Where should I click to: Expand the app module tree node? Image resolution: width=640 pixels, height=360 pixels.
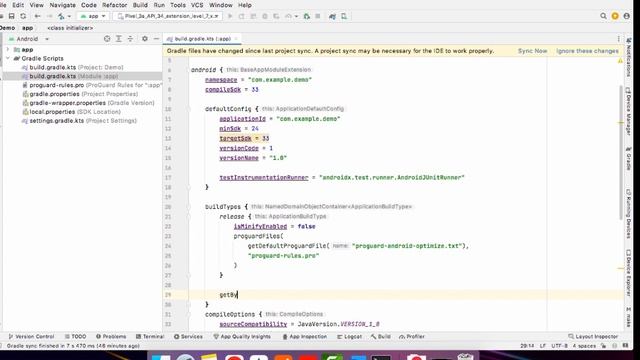(x=8, y=49)
